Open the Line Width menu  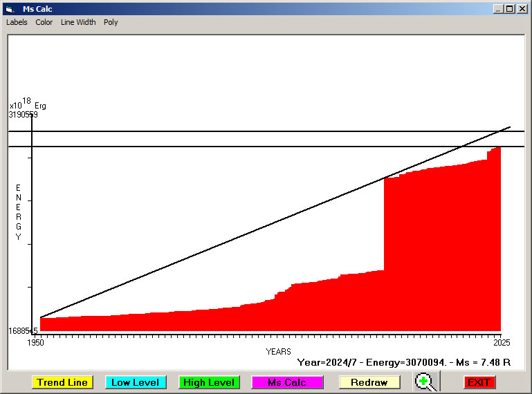click(x=78, y=22)
